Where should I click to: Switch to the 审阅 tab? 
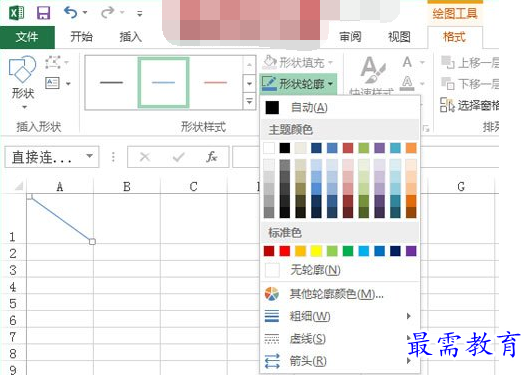tap(350, 37)
